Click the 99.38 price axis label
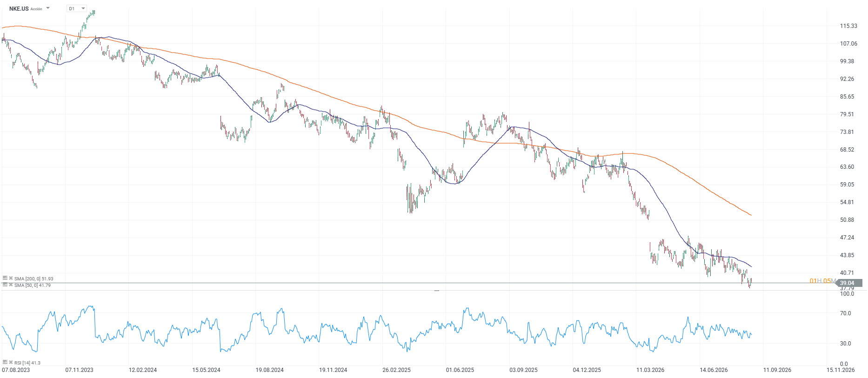The image size is (868, 378). click(847, 61)
